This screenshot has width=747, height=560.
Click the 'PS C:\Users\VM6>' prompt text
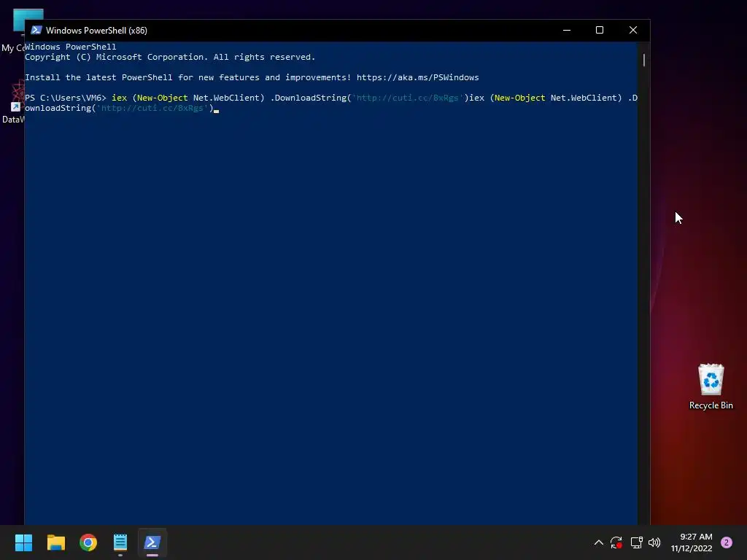point(65,98)
